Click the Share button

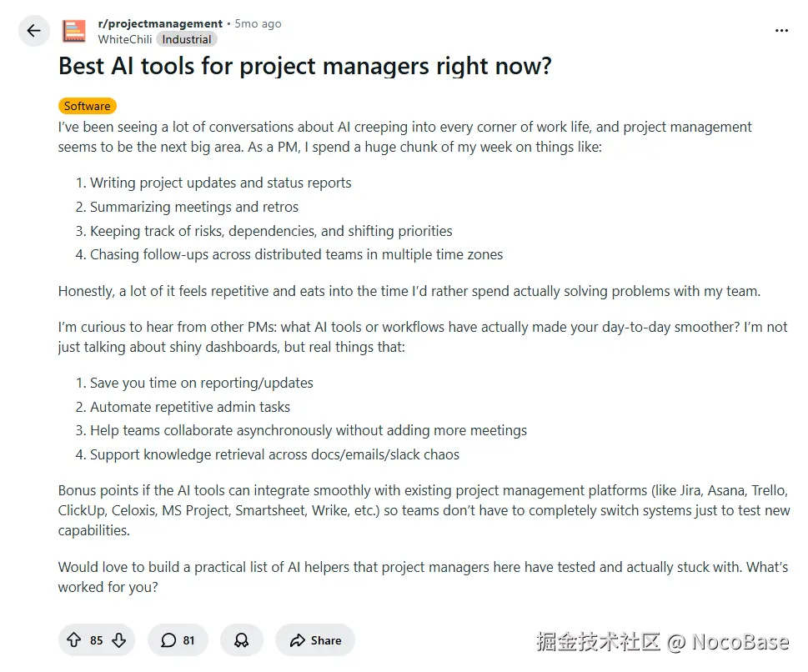315,640
